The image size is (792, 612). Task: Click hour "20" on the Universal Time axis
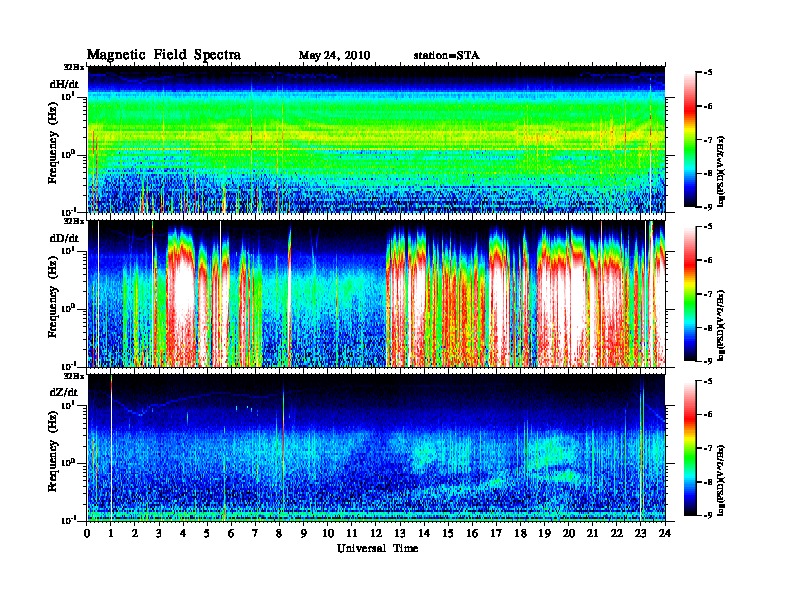tap(569, 534)
